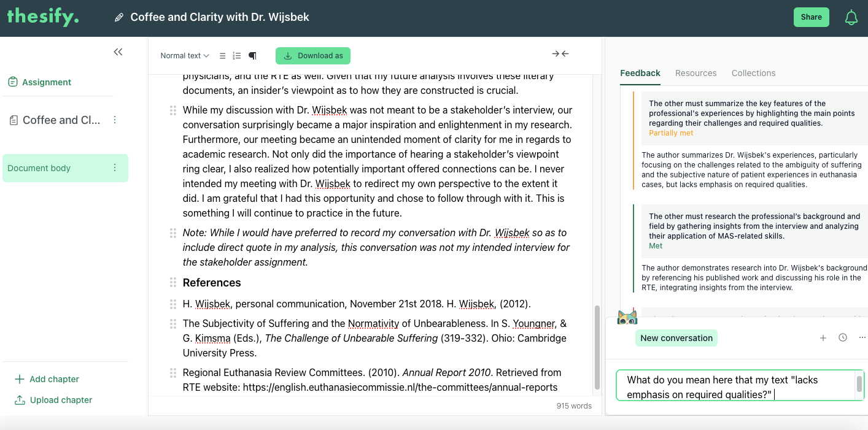Click 'The Challenge of Unbearable Suffering' title
Image resolution: width=868 pixels, height=430 pixels.
(351, 338)
